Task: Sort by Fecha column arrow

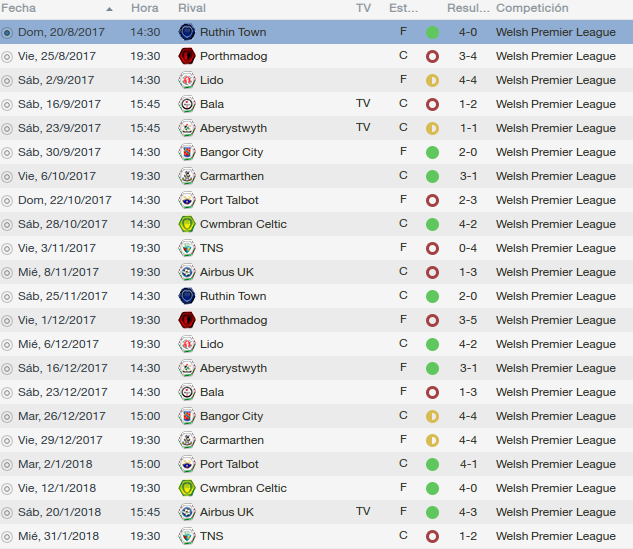Action: click(x=109, y=9)
